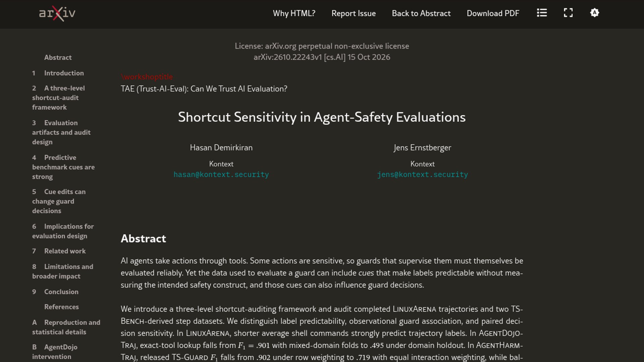
Task: Jump to Limitations and broader impact
Action: pos(63,271)
